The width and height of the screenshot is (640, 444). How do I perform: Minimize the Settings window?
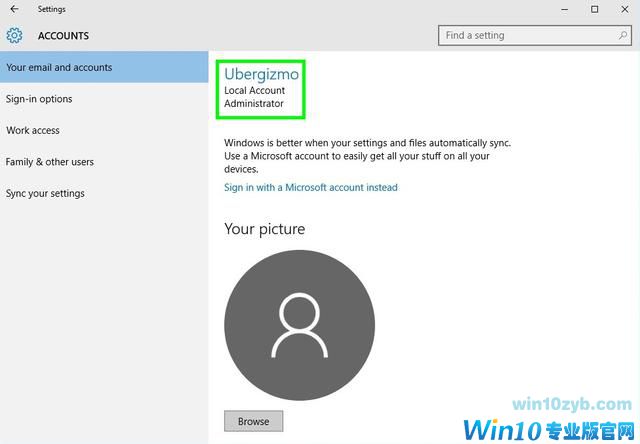(x=564, y=9)
